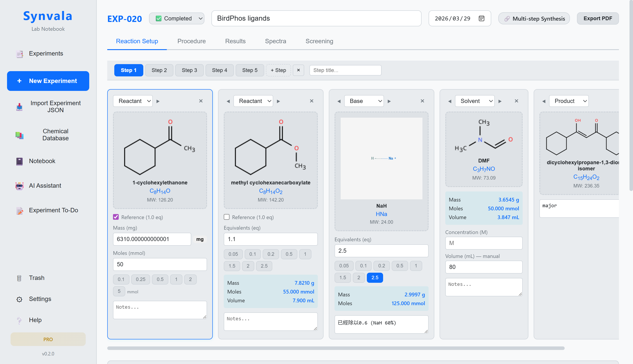
Task: Add a new step with + Step
Action: 278,70
